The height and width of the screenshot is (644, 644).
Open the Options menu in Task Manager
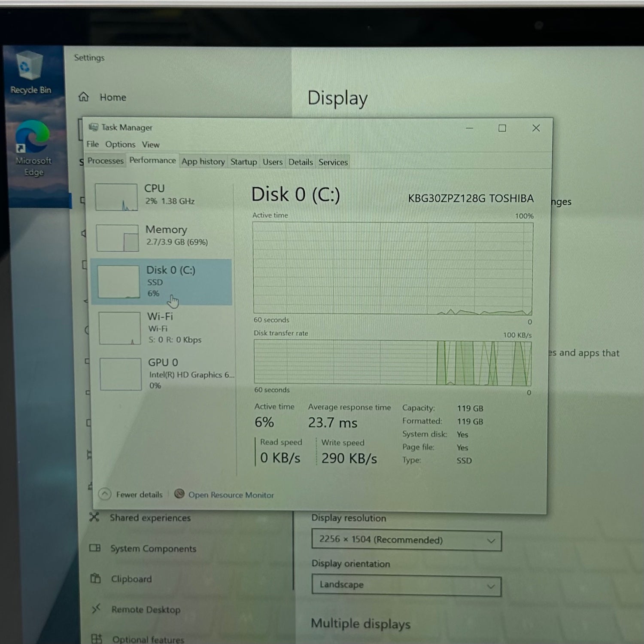(x=120, y=145)
